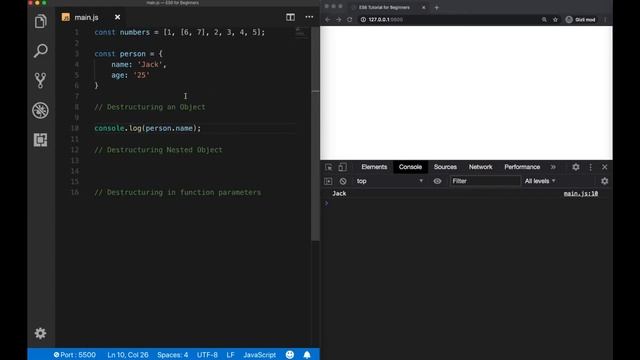Viewport: 640px width, 360px height.
Task: Click the console.log(person.name) line
Action: point(148,128)
